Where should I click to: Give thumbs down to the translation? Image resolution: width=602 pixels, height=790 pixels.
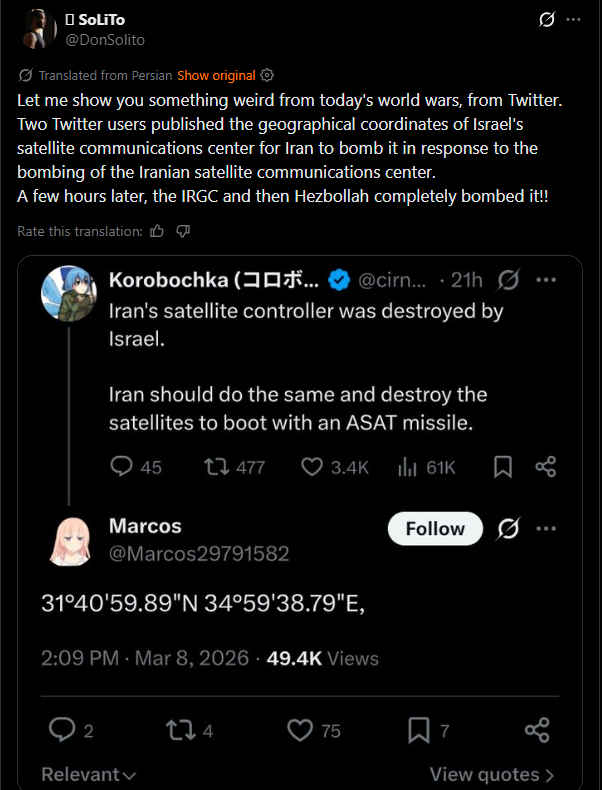point(183,231)
